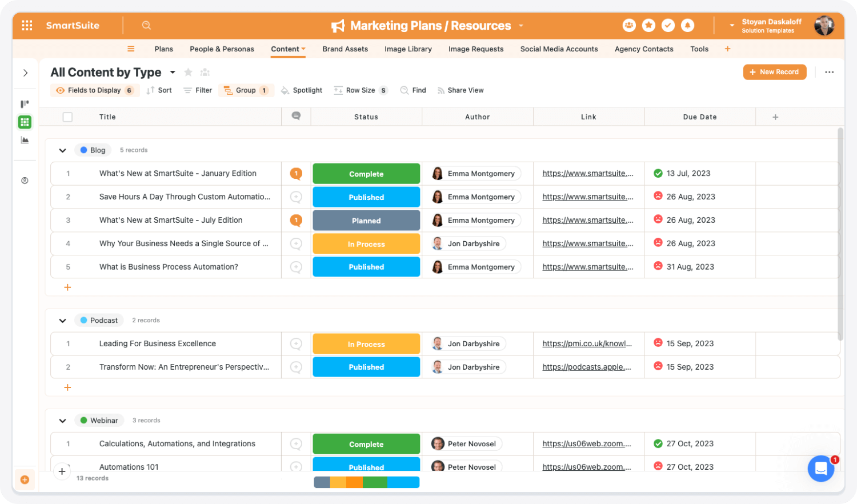Open the members icon in the header

(629, 25)
